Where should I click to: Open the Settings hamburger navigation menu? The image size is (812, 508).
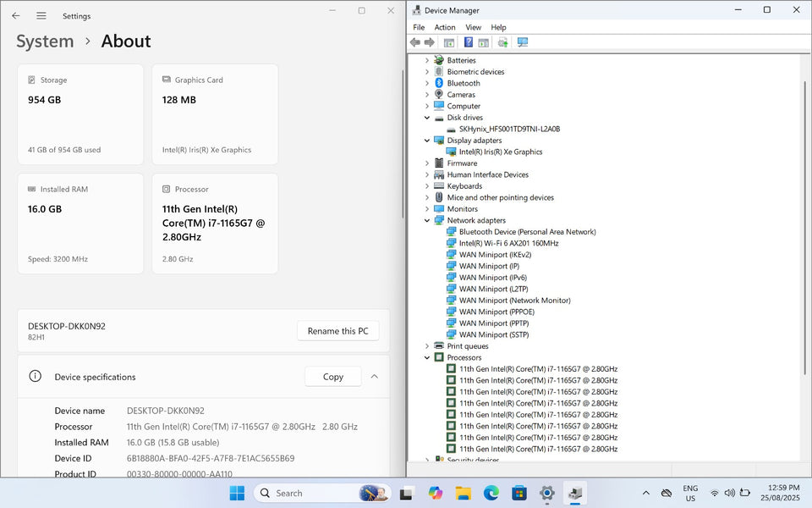[x=41, y=15]
